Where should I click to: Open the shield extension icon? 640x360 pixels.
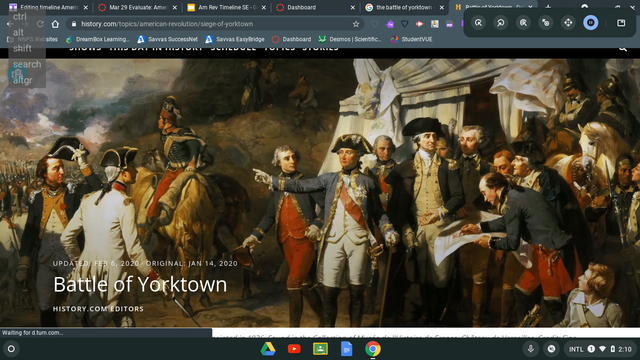click(x=404, y=24)
